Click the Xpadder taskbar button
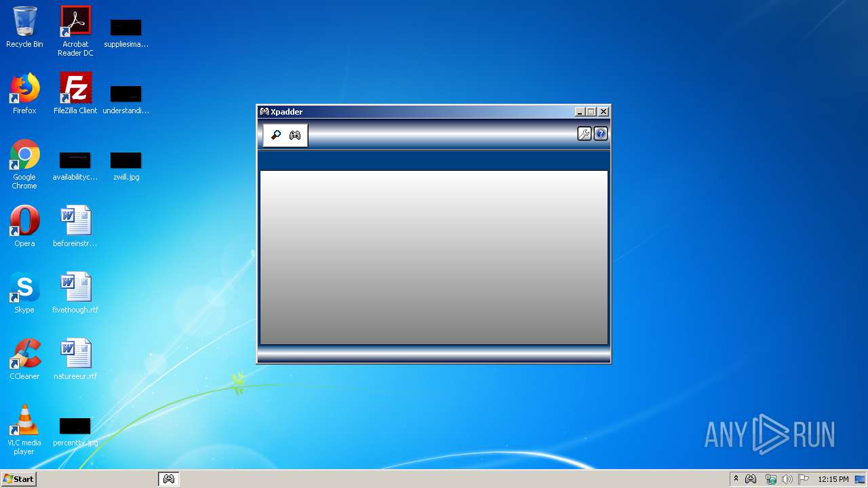 pos(169,479)
